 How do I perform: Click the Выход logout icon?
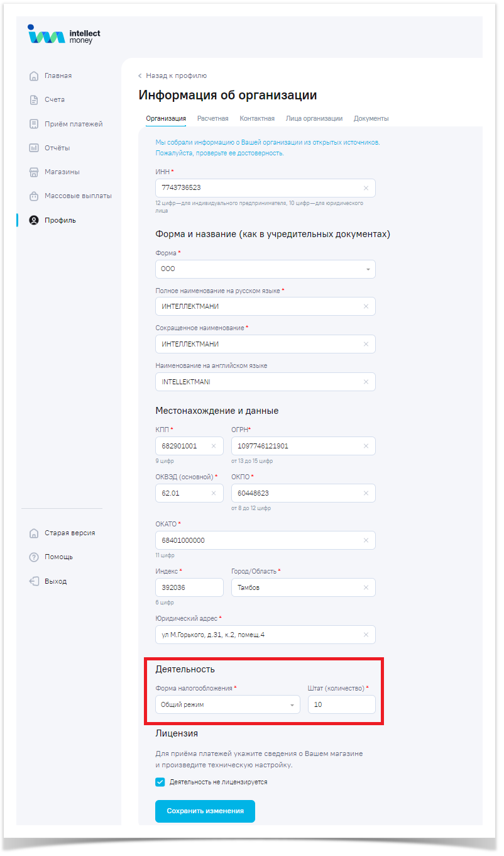coord(34,581)
